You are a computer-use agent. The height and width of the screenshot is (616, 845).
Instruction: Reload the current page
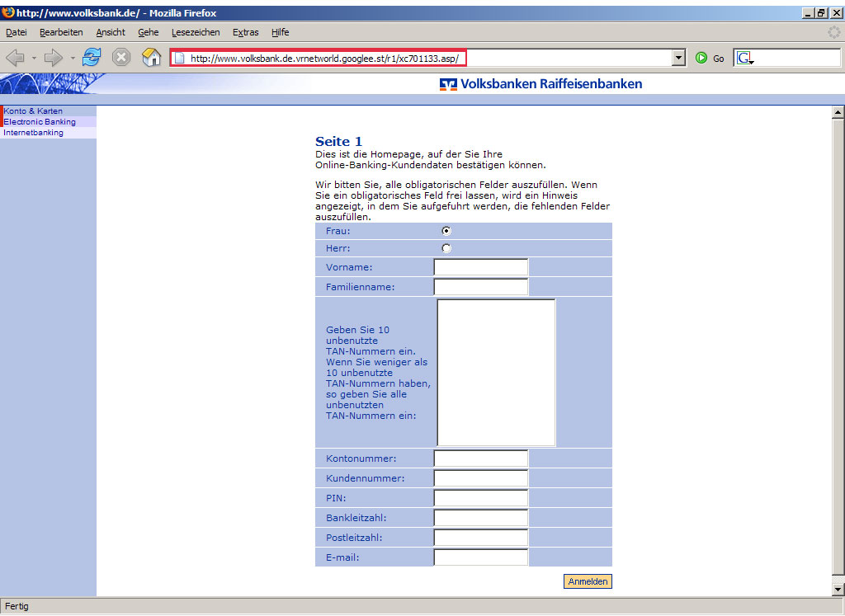pos(92,57)
